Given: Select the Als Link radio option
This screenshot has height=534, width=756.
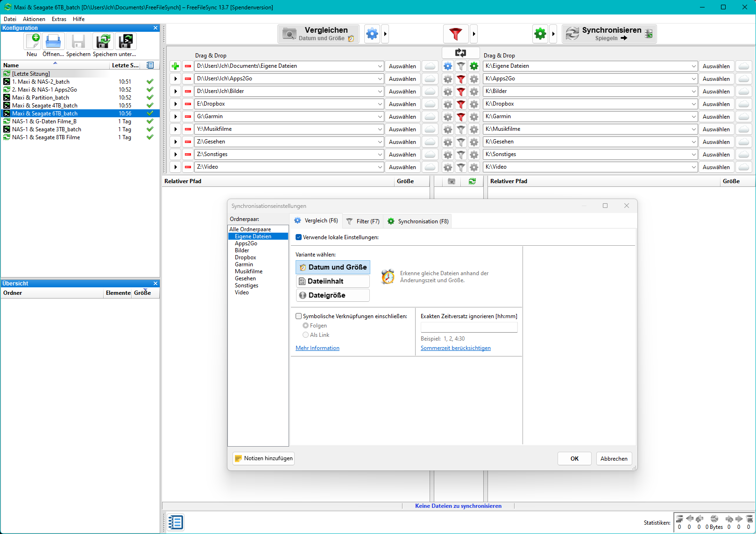Looking at the screenshot, I should (305, 335).
